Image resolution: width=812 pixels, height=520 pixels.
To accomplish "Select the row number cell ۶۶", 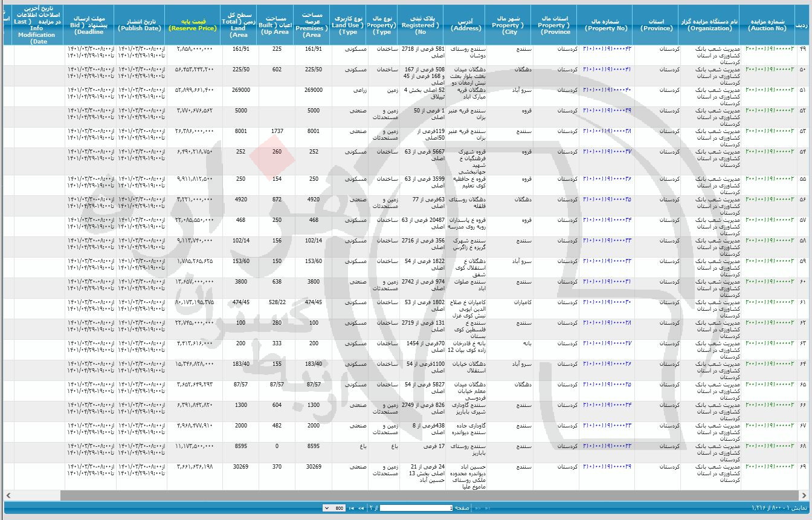I will coord(802,405).
